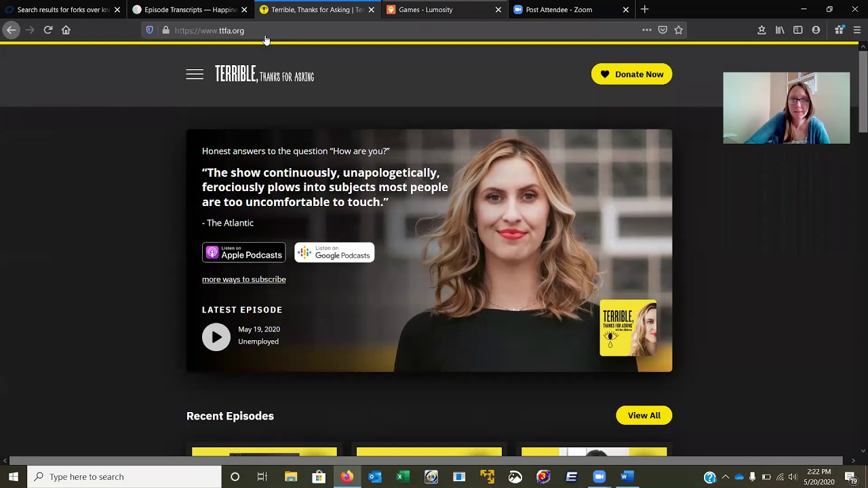868x488 pixels.
Task: Click the Donate Now button
Action: pos(631,75)
